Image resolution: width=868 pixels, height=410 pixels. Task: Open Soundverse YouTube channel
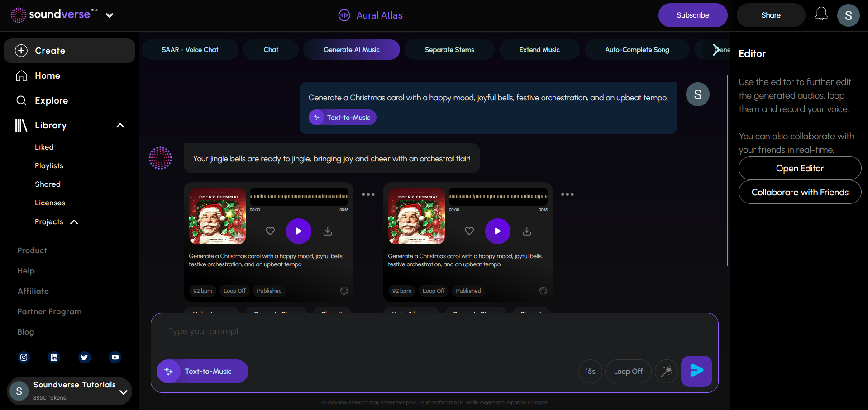click(115, 357)
